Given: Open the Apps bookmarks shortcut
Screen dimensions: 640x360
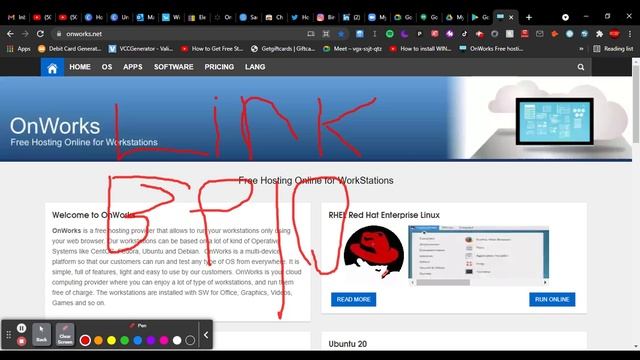Looking at the screenshot, I should [19, 49].
